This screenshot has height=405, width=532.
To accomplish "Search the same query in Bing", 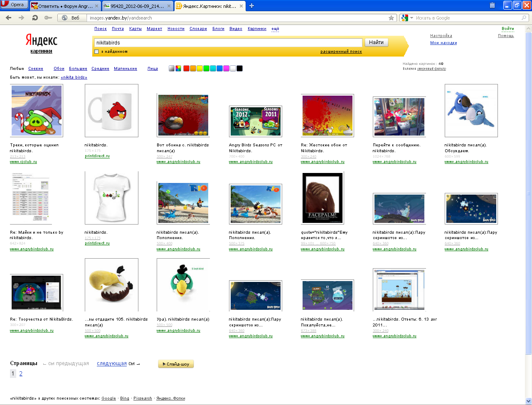I will (x=125, y=398).
